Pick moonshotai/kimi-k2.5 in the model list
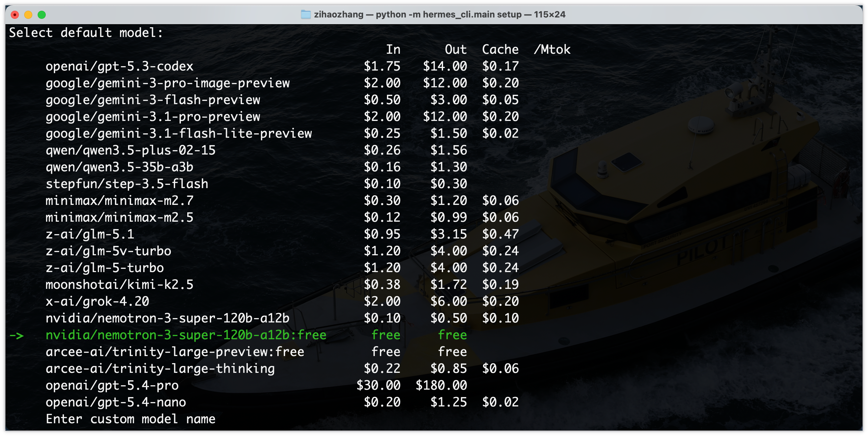The width and height of the screenshot is (868, 436). 119,285
